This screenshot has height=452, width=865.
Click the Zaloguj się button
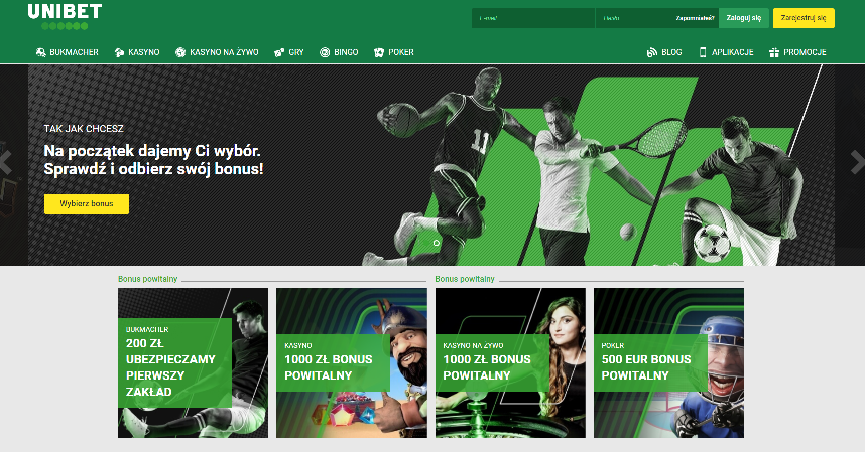tap(744, 18)
